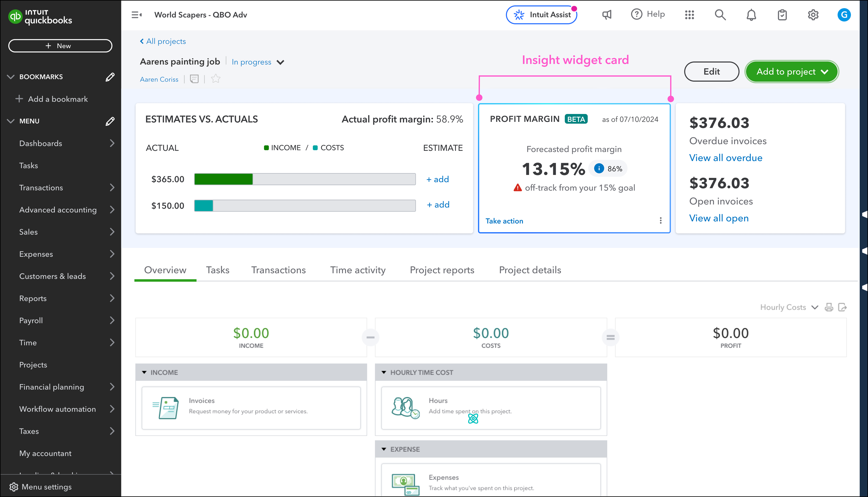This screenshot has width=868, height=497.
Task: Open the three-dot menu on Profit Margin card
Action: 661,221
